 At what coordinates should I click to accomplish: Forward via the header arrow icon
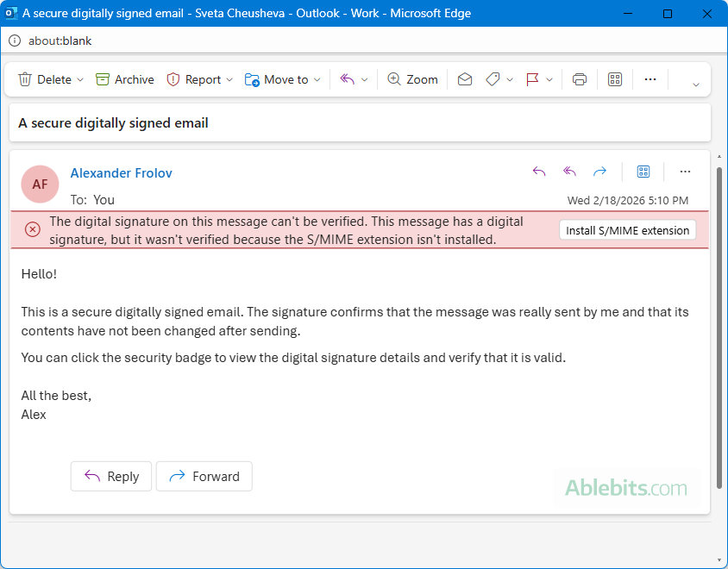coord(600,171)
